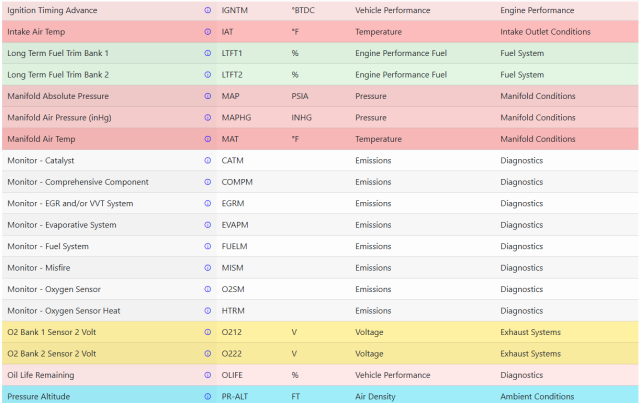Select the Manifold Air Pressure (inHg) row

320,118
